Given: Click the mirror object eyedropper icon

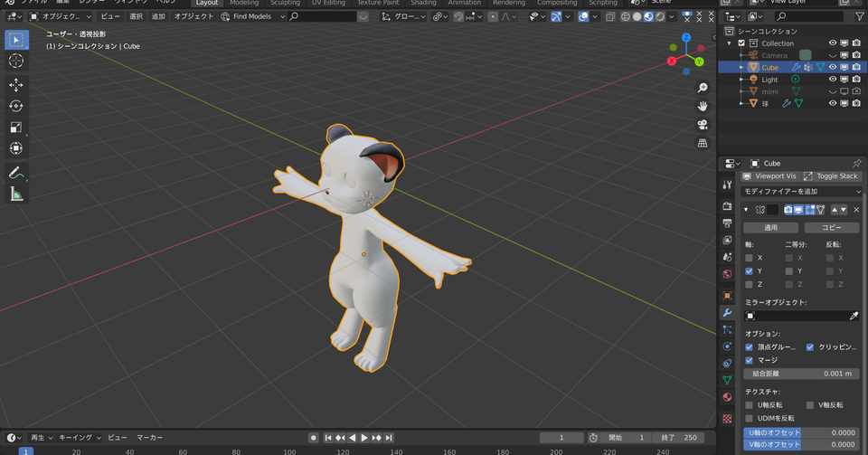Looking at the screenshot, I should (x=854, y=316).
